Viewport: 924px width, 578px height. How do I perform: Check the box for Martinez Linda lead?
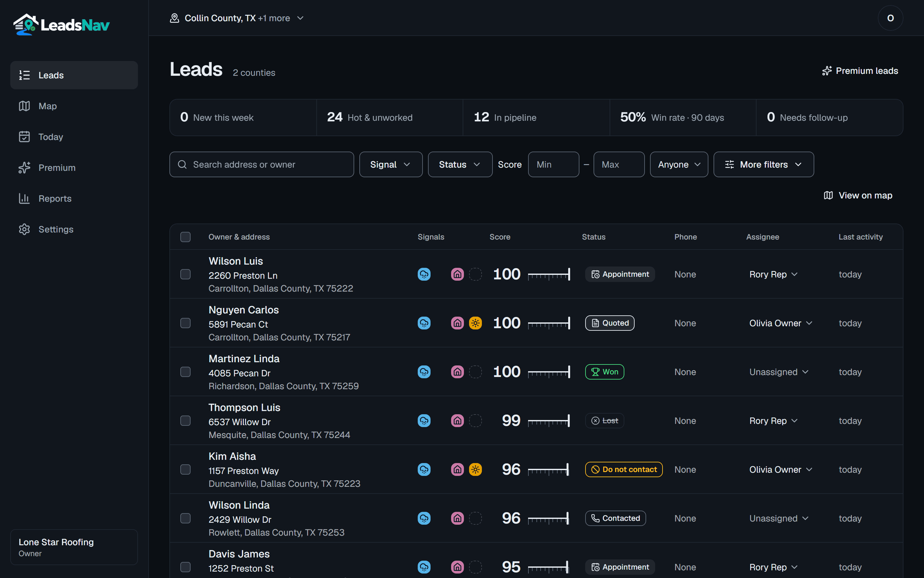tap(185, 372)
